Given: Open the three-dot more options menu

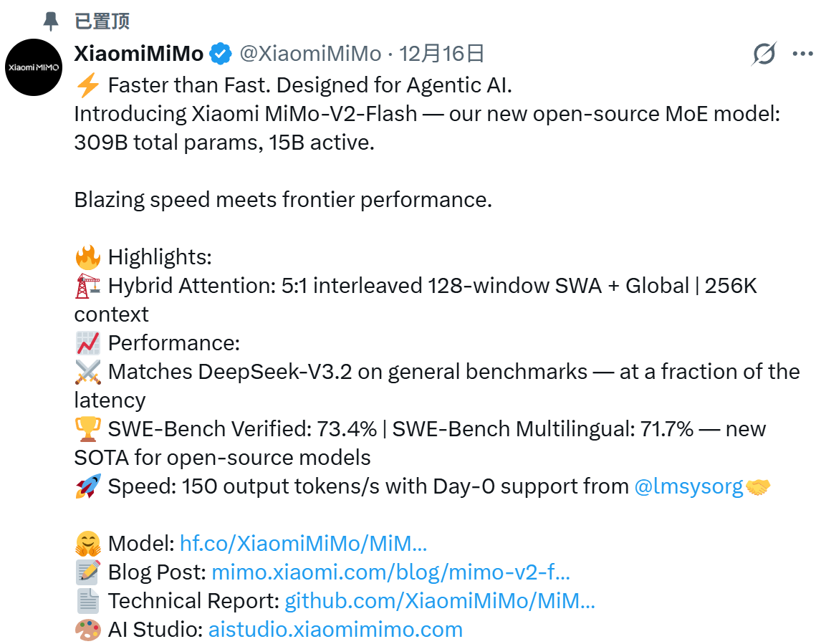Looking at the screenshot, I should point(802,54).
